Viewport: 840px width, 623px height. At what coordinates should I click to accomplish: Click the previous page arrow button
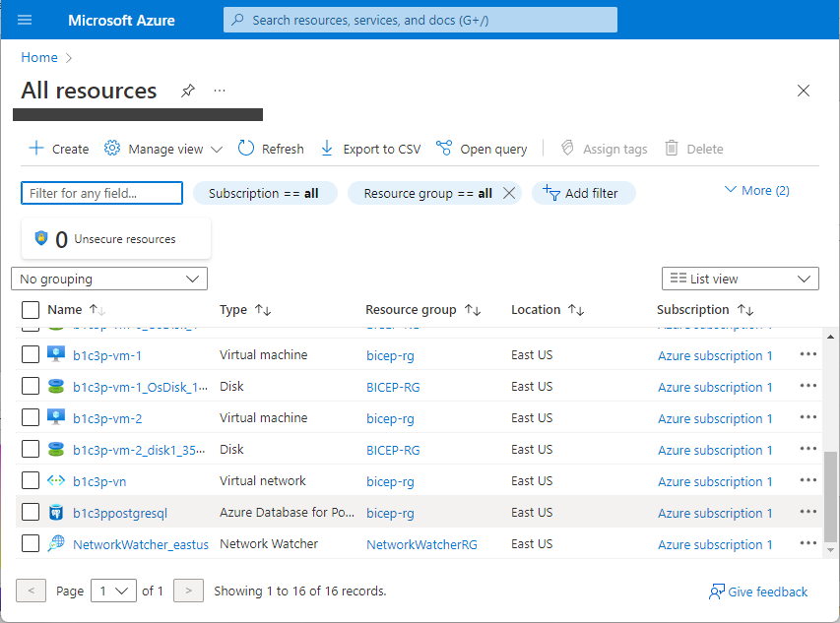pyautogui.click(x=31, y=591)
